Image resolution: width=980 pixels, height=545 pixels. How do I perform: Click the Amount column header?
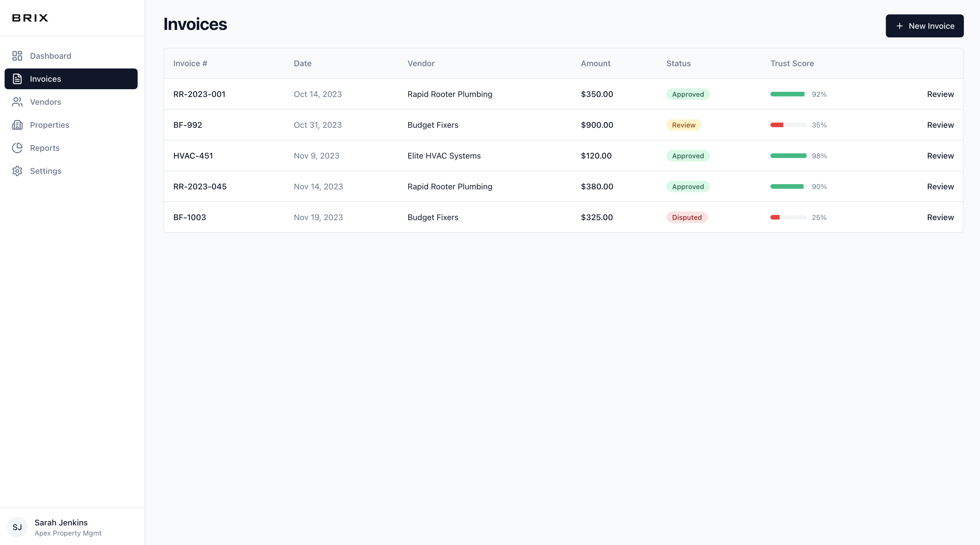click(595, 64)
